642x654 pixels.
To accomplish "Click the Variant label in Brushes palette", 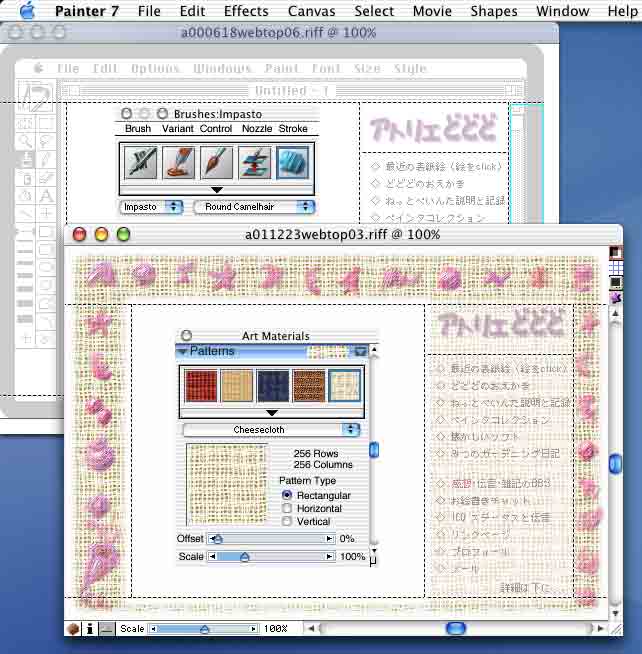I will point(177,129).
